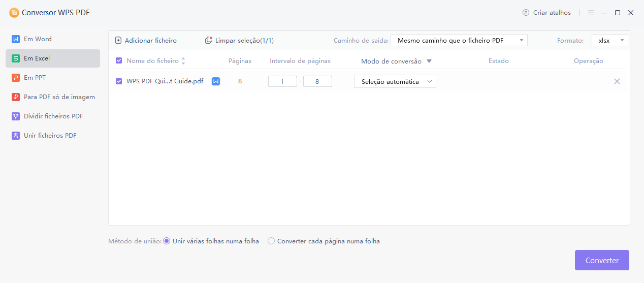This screenshot has height=283, width=644.
Task: Open Dividir ficheiros PDF section
Action: (53, 116)
